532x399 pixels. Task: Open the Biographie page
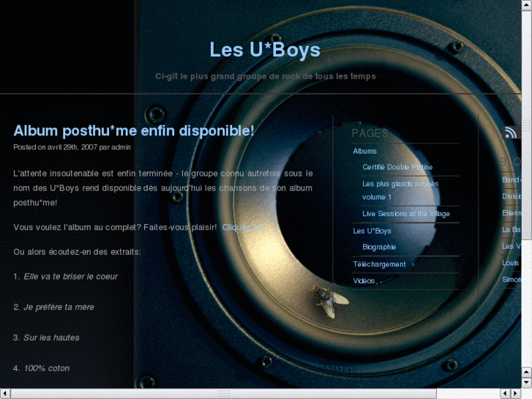click(379, 247)
